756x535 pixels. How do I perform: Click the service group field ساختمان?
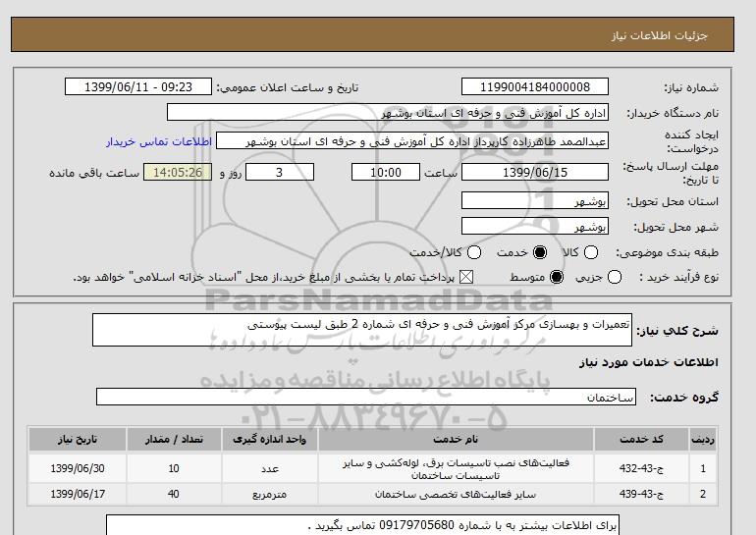pyautogui.click(x=366, y=397)
